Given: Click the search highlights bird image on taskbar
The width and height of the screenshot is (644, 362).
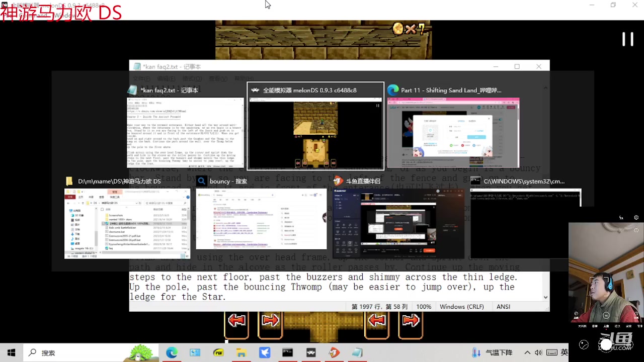Looking at the screenshot, I should pyautogui.click(x=140, y=352).
